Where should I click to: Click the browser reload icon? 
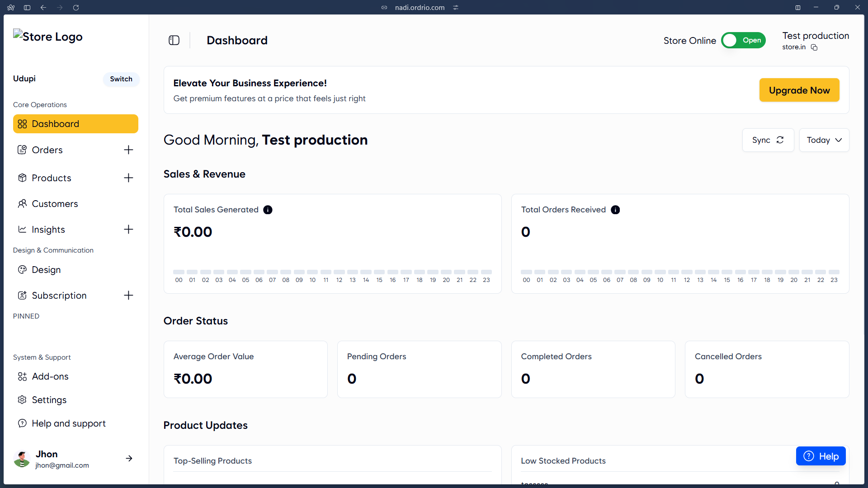point(76,8)
